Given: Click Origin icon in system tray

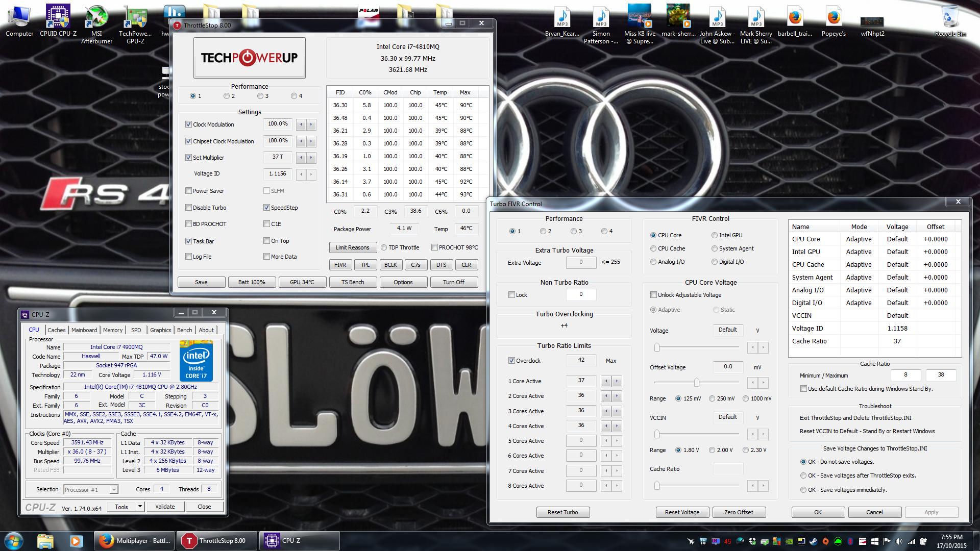Looking at the screenshot, I should tap(825, 541).
